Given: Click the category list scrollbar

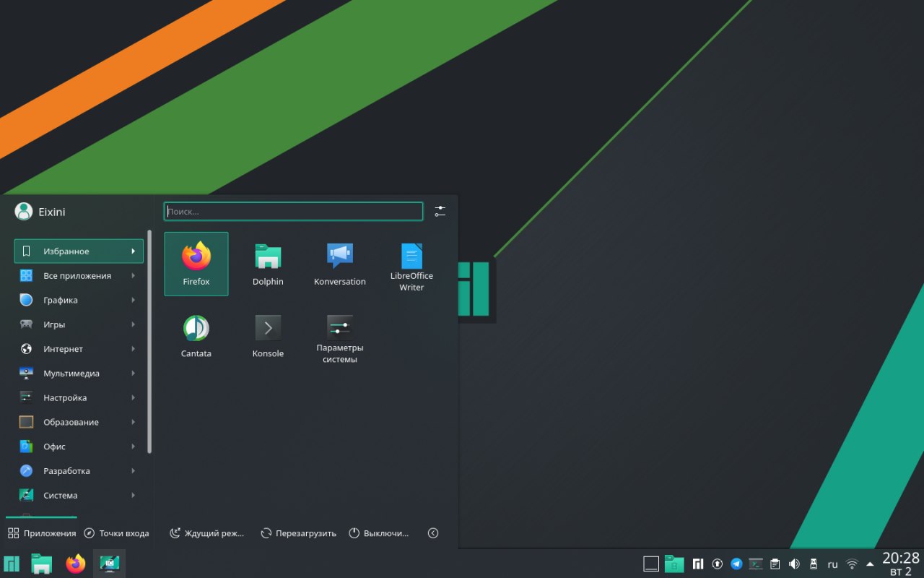Looking at the screenshot, I should pos(149,342).
